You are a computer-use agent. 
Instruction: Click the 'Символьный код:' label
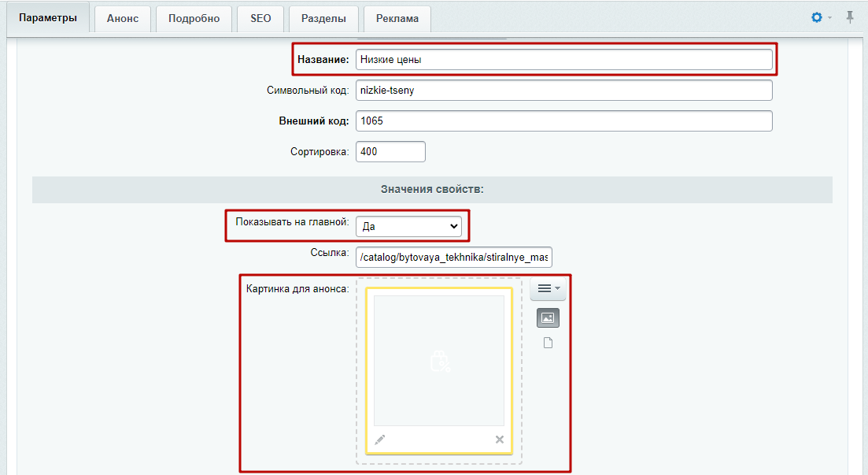click(x=307, y=91)
